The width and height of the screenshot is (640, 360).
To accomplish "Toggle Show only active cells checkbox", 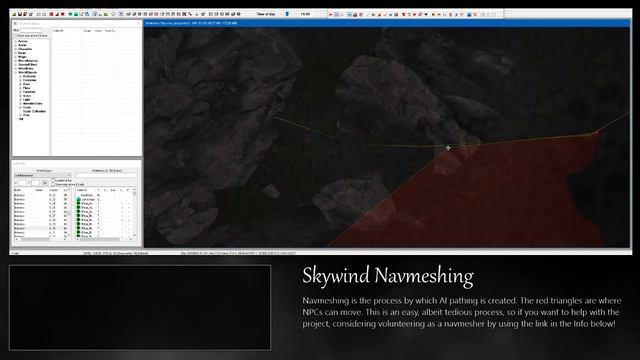I will click(x=53, y=184).
